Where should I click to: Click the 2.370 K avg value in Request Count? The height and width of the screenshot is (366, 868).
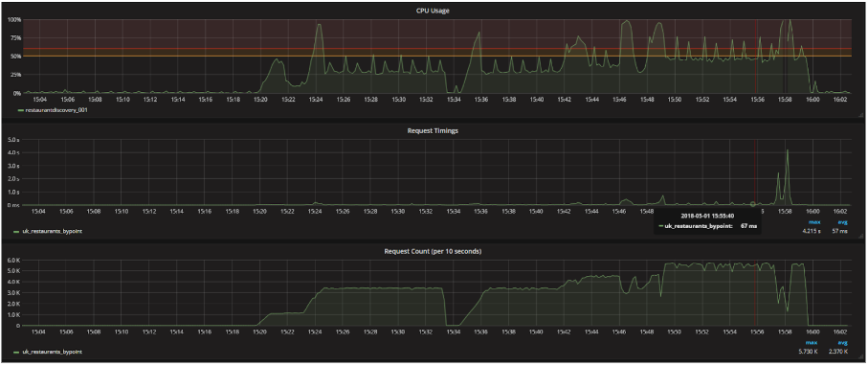click(837, 352)
